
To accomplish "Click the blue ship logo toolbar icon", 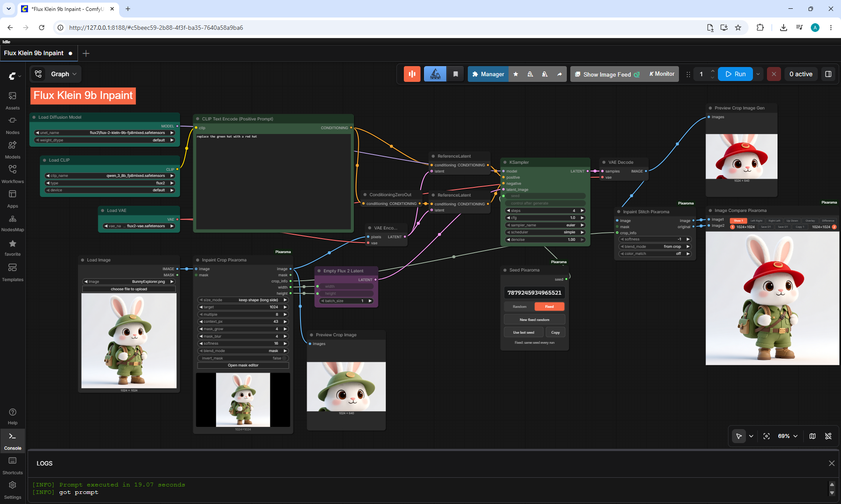I will (435, 74).
